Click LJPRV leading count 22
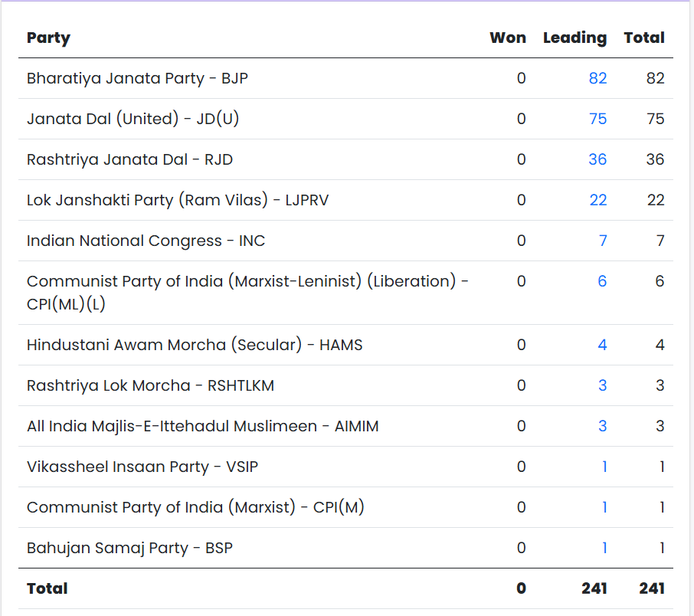694x616 pixels. [597, 200]
